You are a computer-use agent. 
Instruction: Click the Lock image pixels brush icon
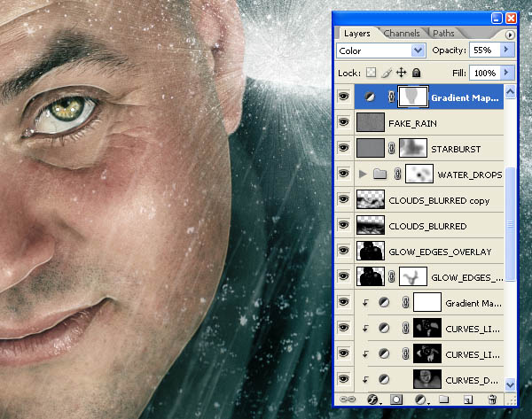click(x=386, y=73)
